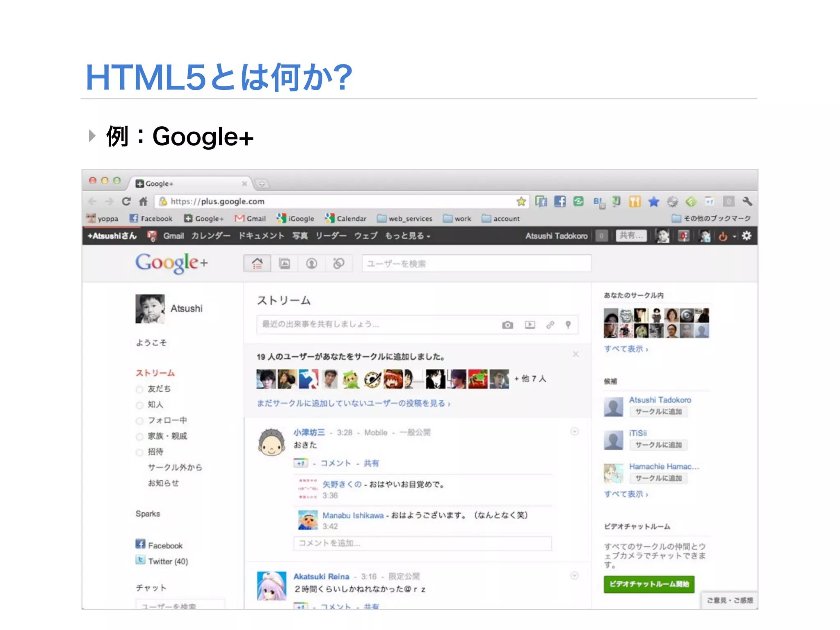Click the Google+ home stream icon
The height and width of the screenshot is (630, 840).
(x=257, y=263)
